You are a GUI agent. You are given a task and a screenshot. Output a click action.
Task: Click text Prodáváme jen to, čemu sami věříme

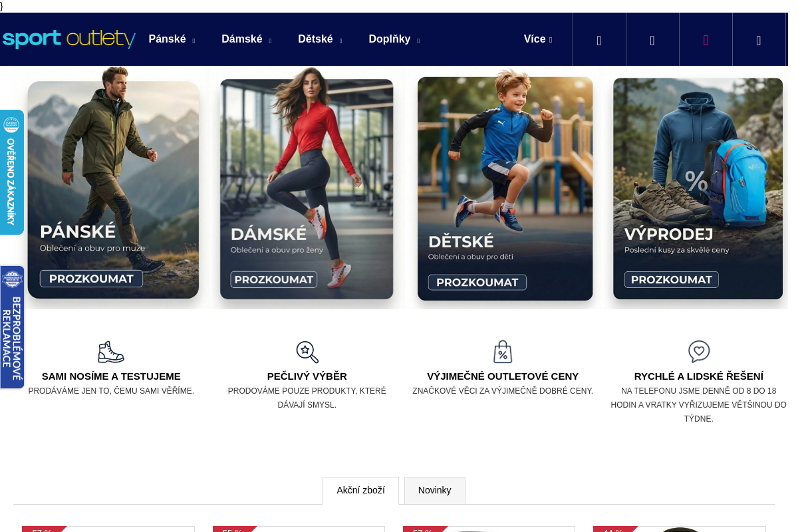tap(111, 391)
